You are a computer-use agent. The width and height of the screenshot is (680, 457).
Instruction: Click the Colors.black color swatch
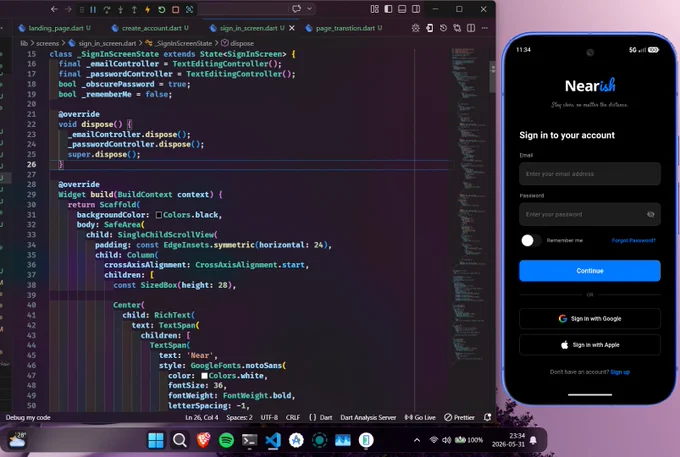pos(159,215)
